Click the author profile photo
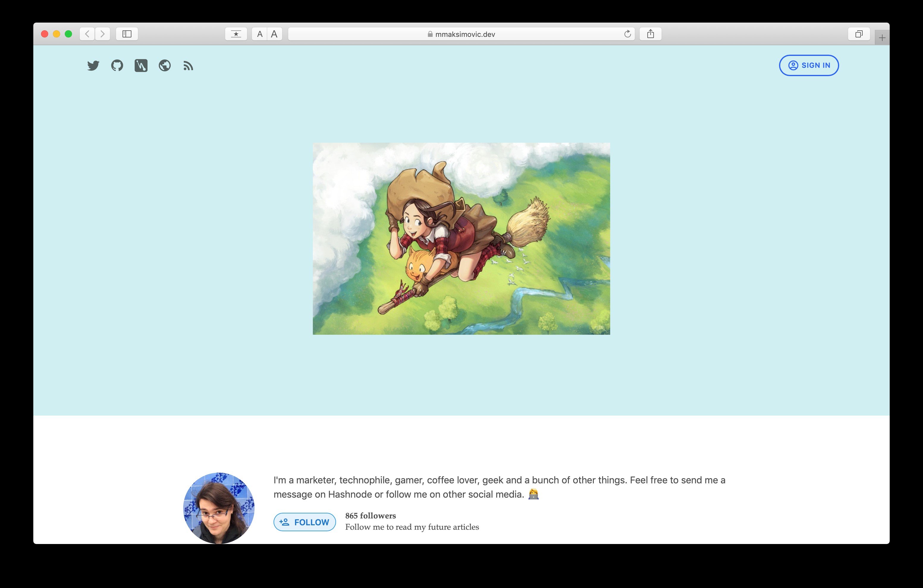This screenshot has width=923, height=588. (x=219, y=508)
